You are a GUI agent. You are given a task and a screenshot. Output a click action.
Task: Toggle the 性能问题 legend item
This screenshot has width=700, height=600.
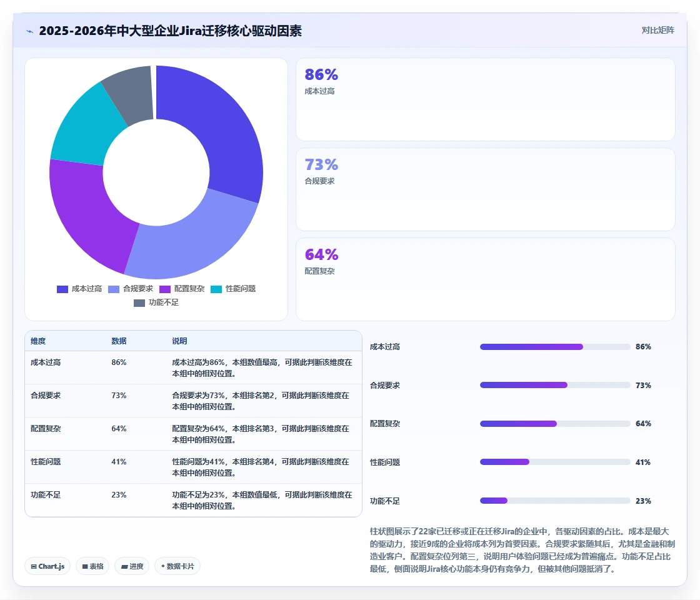pyautogui.click(x=234, y=289)
